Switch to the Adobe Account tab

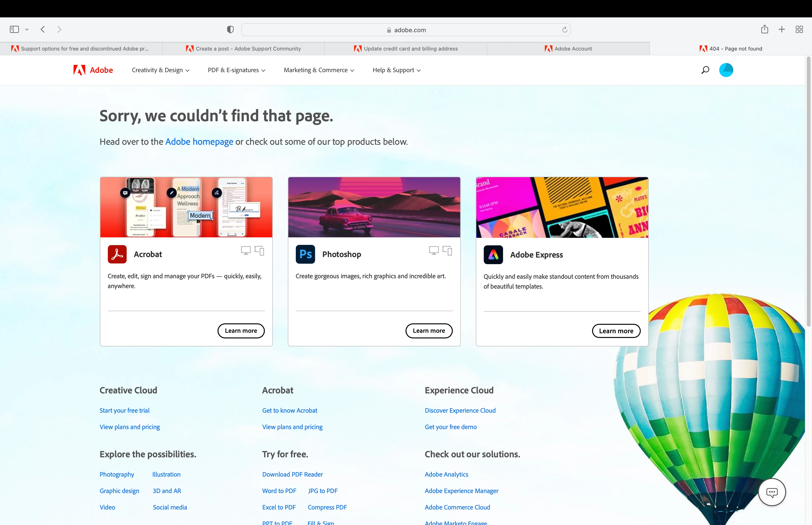coord(568,49)
